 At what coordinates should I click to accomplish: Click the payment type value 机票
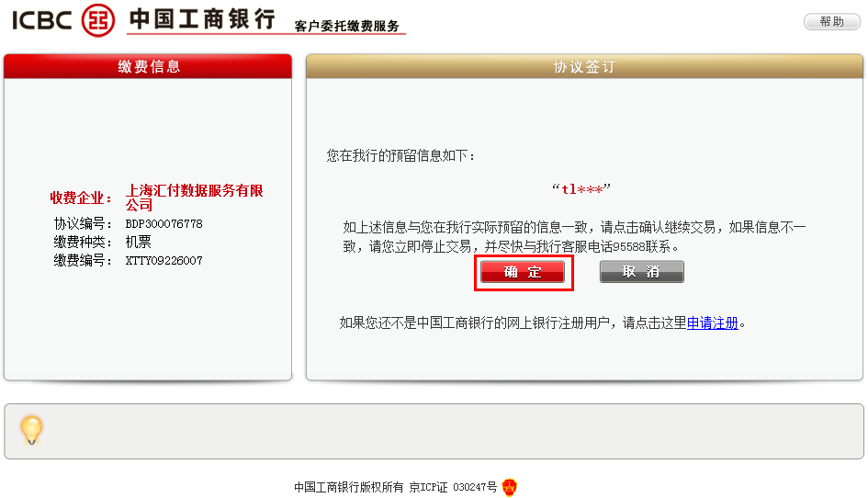[139, 242]
